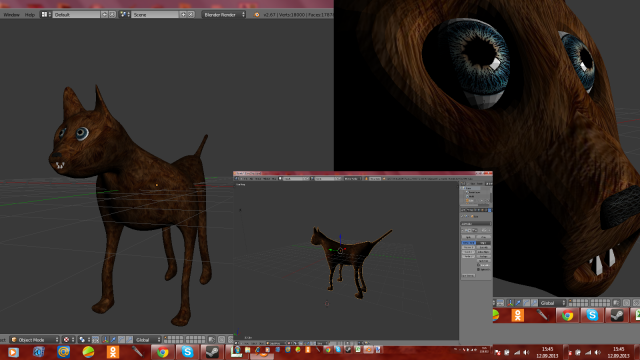Click the Default screen layout name field
This screenshot has height=360, width=640.
click(77, 15)
